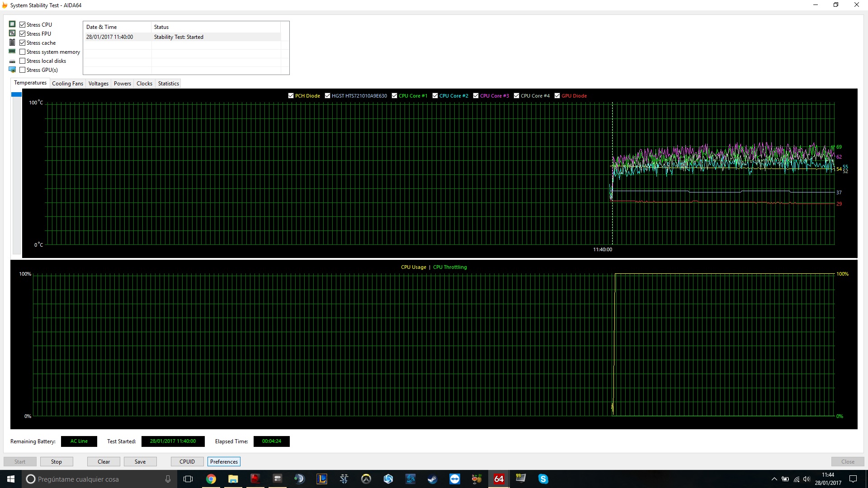
Task: Click the volume speaker tray icon
Action: click(807, 479)
